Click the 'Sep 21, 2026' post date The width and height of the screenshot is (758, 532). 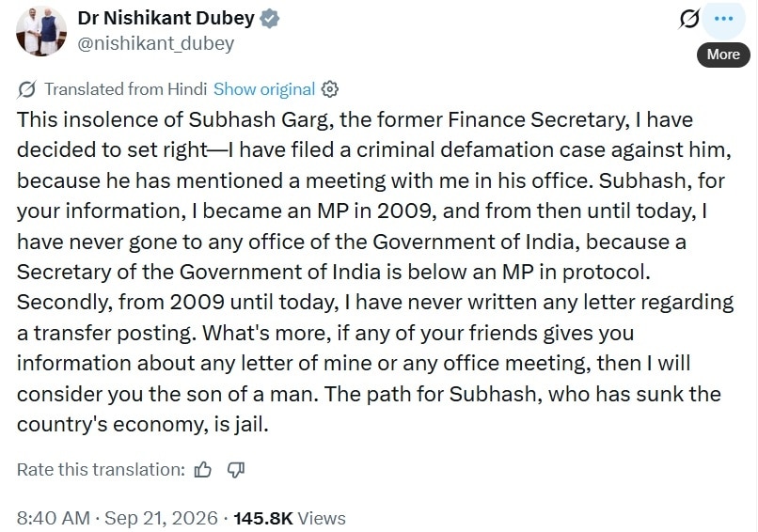pyautogui.click(x=161, y=518)
